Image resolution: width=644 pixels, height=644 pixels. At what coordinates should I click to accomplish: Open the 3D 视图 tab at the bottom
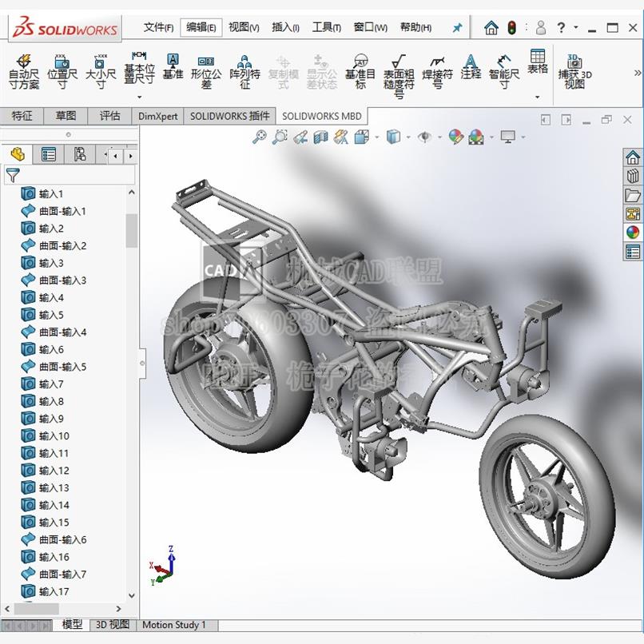113,625
